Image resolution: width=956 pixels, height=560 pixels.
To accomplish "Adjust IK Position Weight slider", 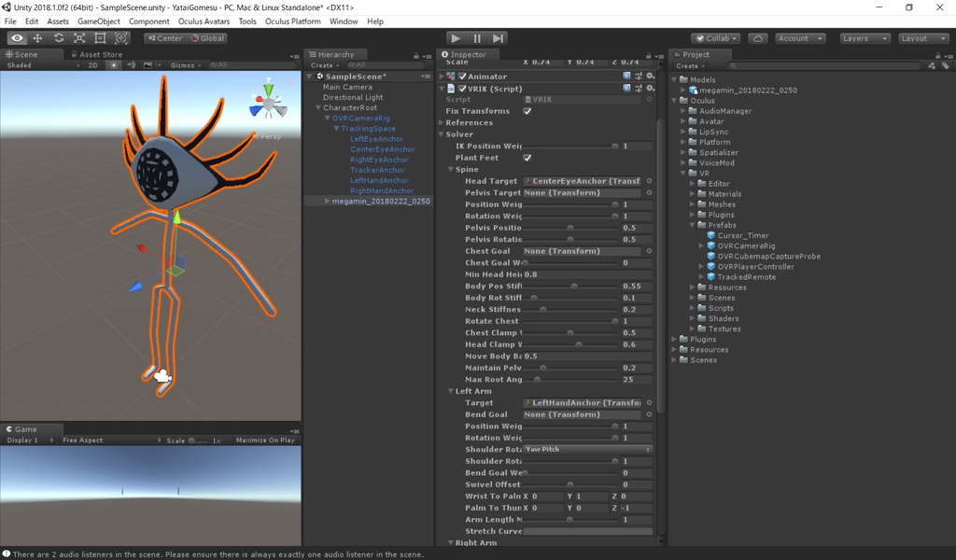I will point(569,147).
